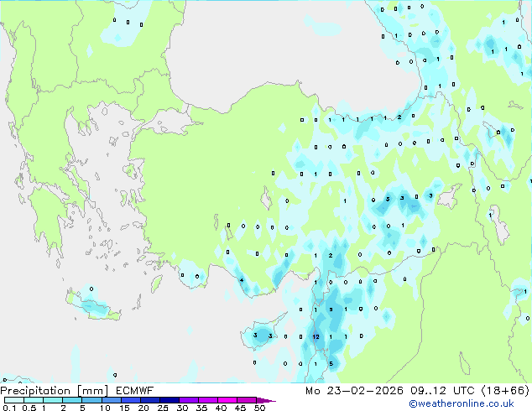Click the '4' precipitation value on the map

pyautogui.click(x=242, y=280)
